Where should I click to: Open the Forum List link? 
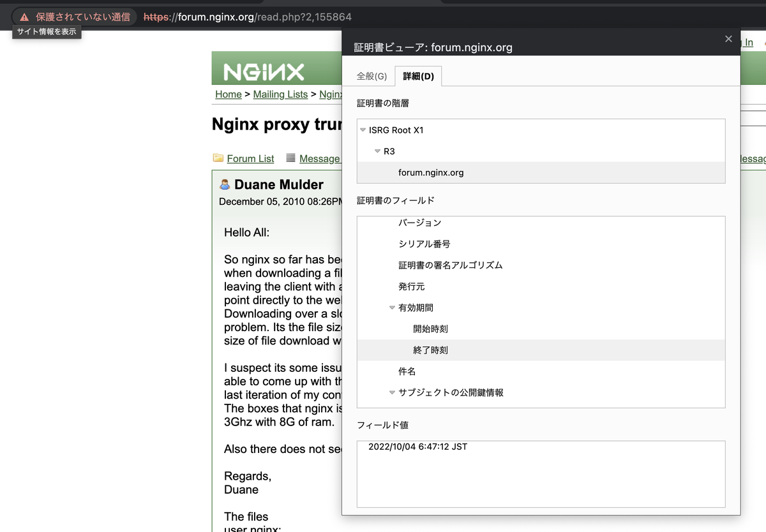(x=250, y=158)
